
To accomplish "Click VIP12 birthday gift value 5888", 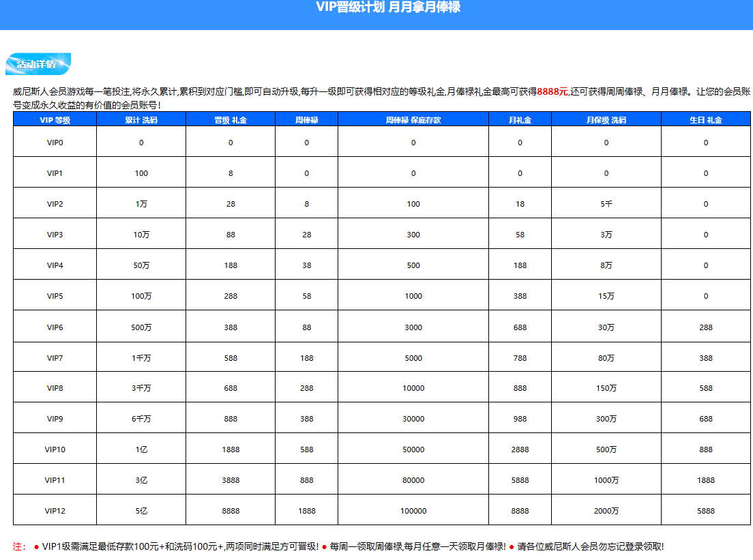I will [706, 510].
